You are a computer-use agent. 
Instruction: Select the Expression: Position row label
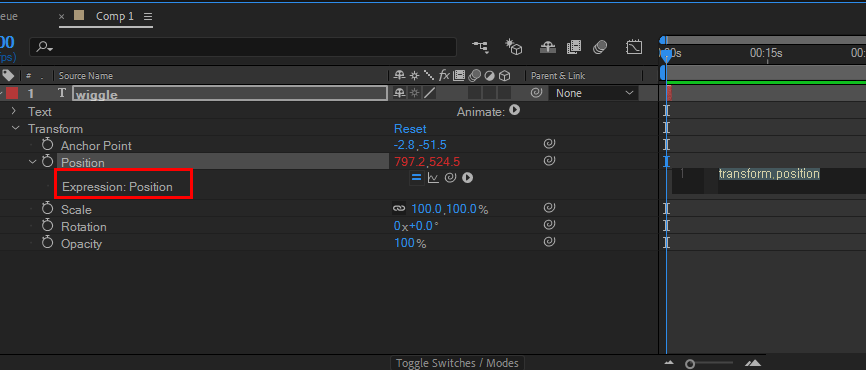117,187
